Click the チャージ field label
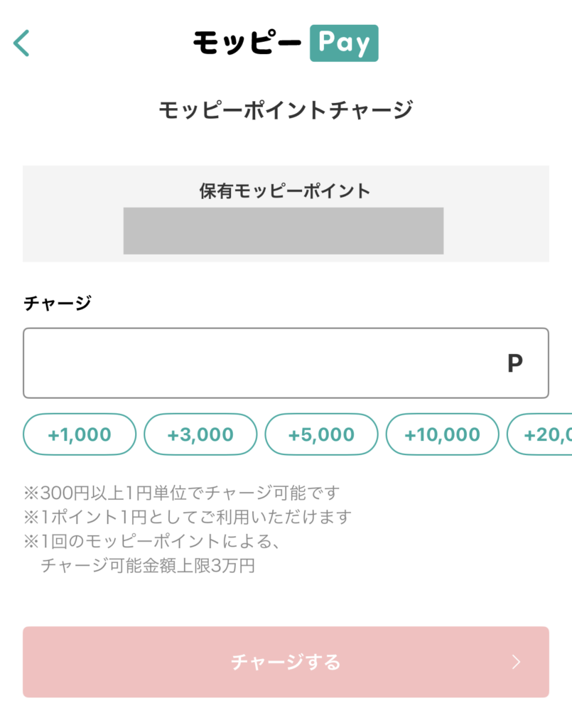572x728 pixels. coord(57,304)
